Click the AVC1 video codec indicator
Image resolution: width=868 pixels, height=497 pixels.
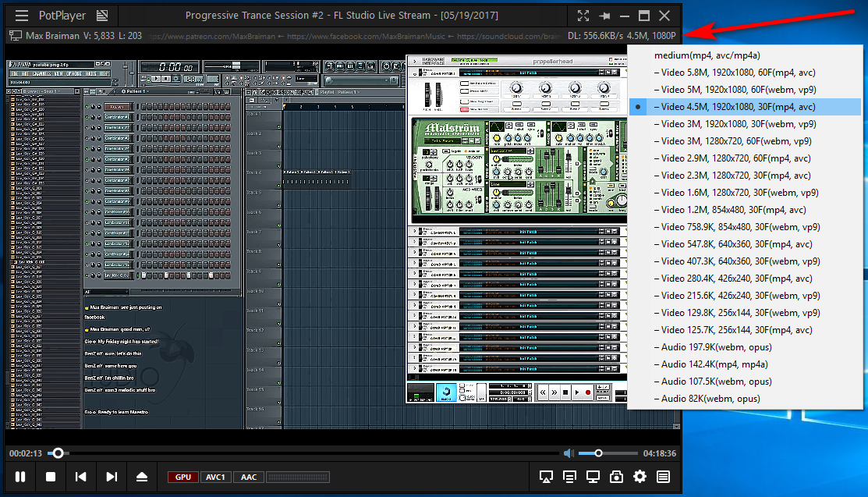coord(215,477)
